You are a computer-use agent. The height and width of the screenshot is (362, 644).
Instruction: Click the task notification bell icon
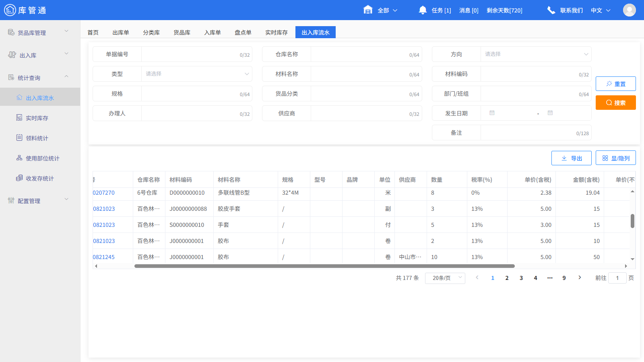pyautogui.click(x=423, y=10)
